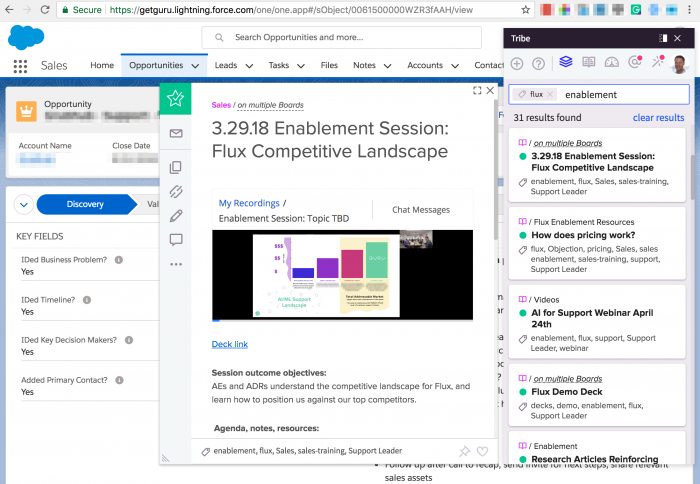
Task: Open the Opportunities tab
Action: (x=156, y=65)
